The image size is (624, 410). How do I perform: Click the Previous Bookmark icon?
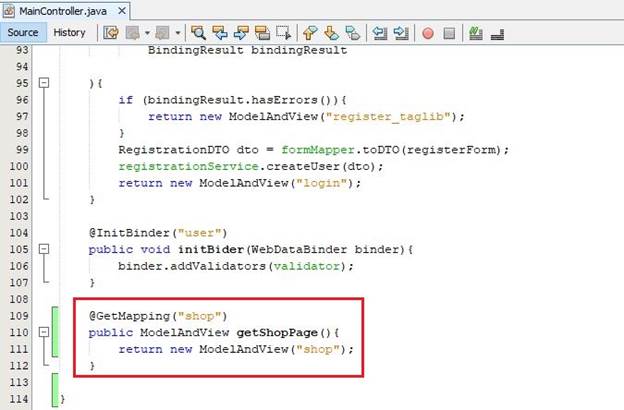click(310, 33)
